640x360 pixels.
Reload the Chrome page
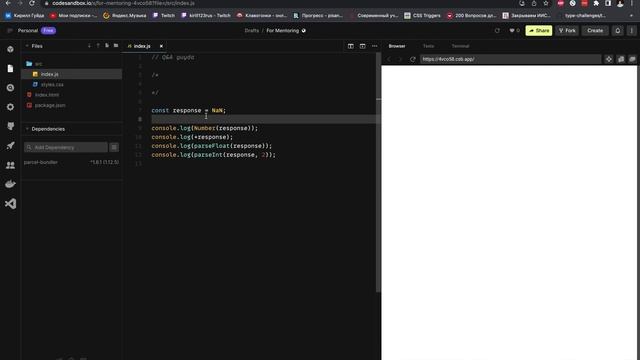click(32, 3)
